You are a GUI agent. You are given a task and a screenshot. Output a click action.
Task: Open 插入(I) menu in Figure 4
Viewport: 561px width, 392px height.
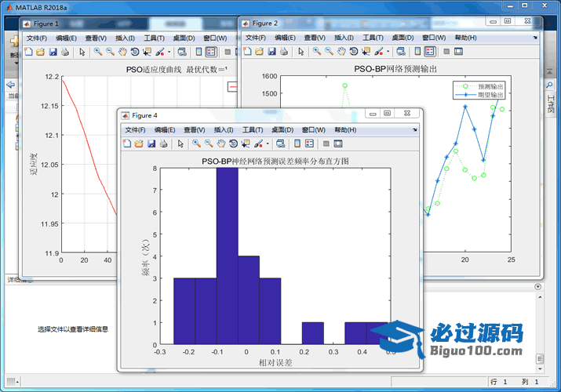[224, 130]
